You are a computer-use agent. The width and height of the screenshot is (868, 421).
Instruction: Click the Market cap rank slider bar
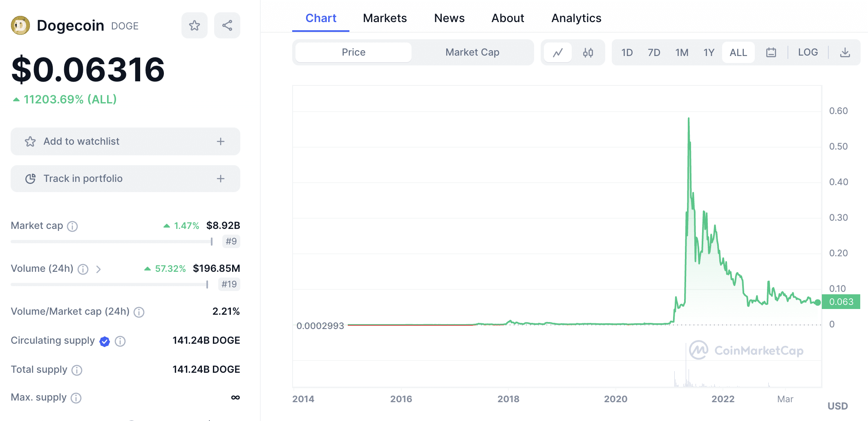(x=112, y=242)
